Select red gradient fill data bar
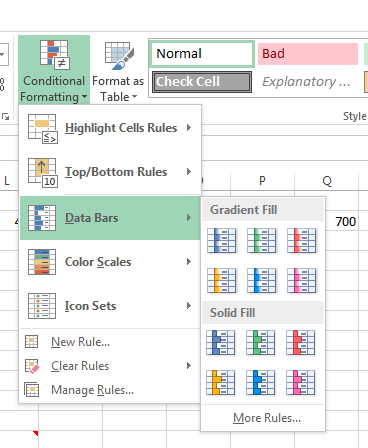The height and width of the screenshot is (448, 368). (x=301, y=241)
